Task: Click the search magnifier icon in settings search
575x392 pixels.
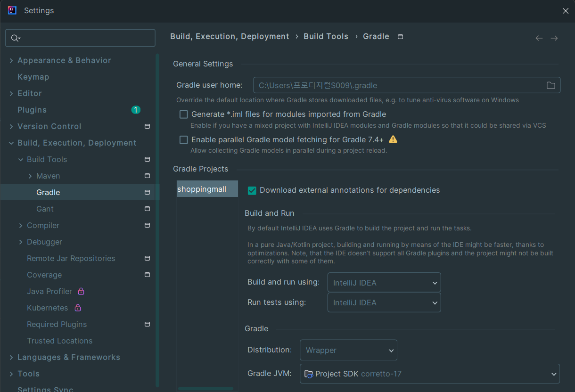Action: (15, 38)
